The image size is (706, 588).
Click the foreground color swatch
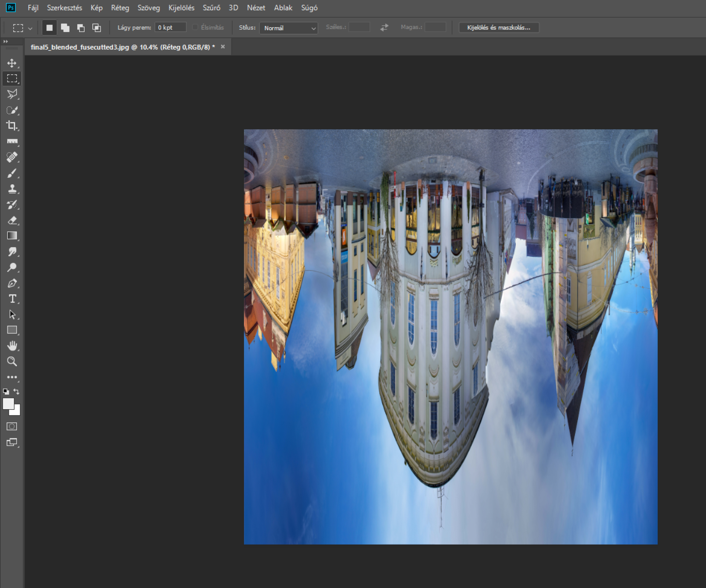click(x=8, y=404)
